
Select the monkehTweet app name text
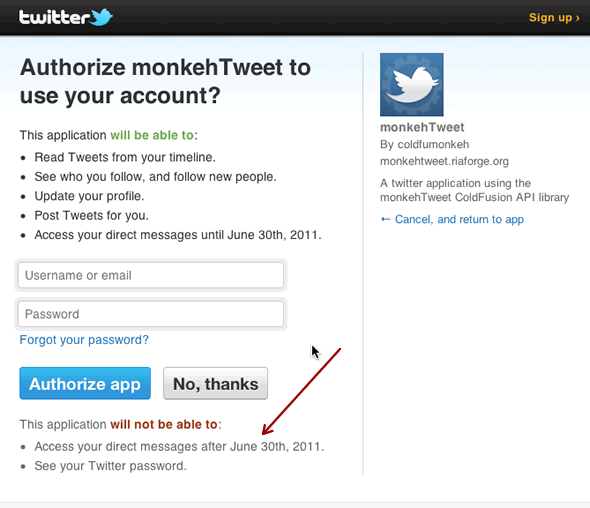[x=422, y=127]
